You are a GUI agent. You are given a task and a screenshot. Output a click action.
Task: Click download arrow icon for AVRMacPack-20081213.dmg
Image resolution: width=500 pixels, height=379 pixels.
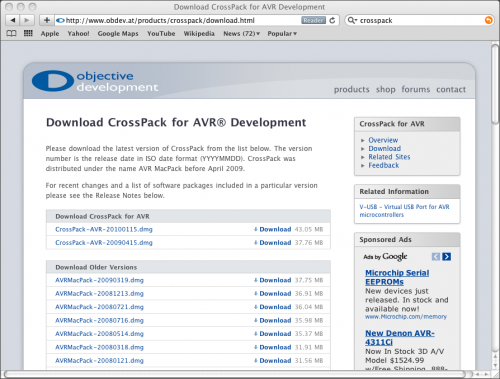coord(256,294)
